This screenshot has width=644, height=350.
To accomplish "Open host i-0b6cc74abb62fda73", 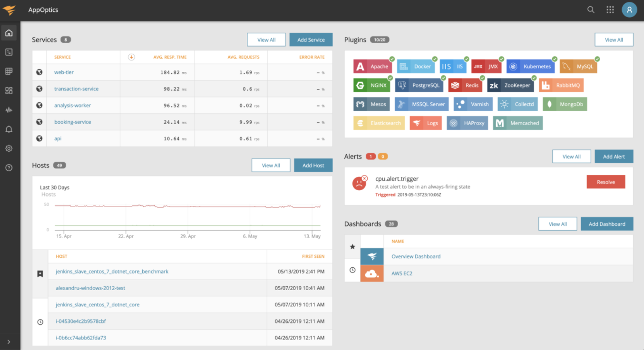I will click(81, 338).
